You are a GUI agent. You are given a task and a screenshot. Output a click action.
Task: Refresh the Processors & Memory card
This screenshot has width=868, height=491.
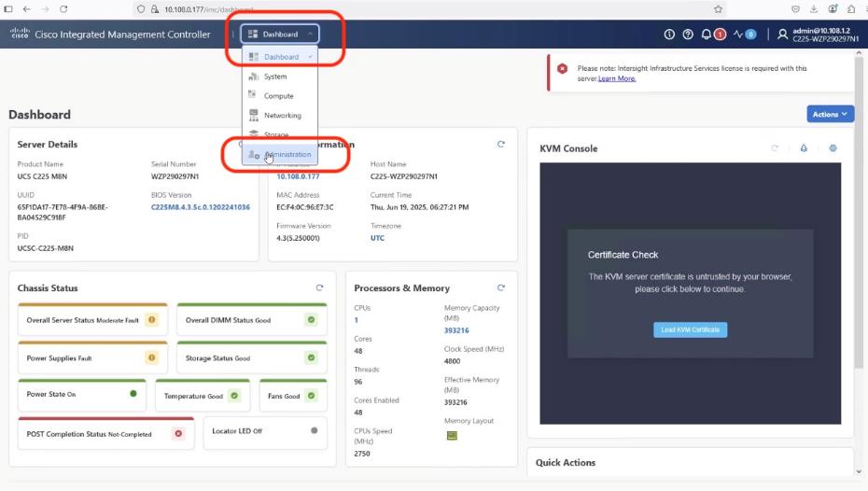point(501,288)
